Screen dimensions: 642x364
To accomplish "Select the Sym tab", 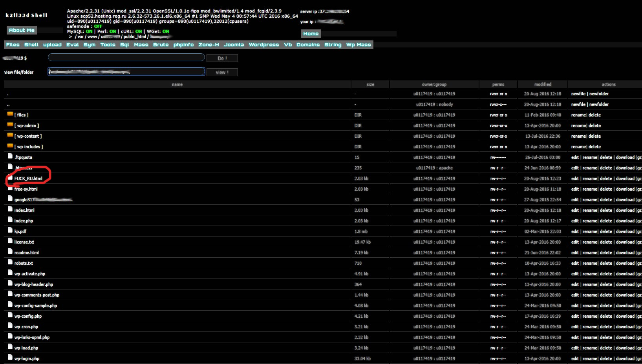I will click(90, 45).
